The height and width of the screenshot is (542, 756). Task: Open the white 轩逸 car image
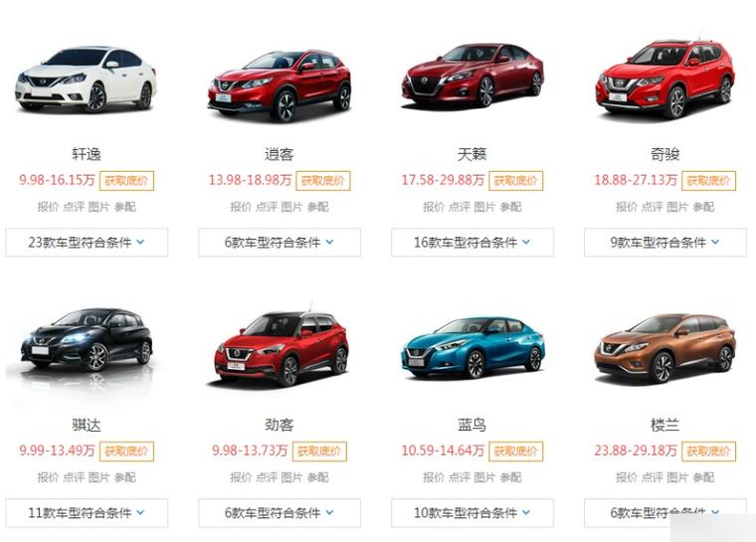tap(87, 79)
